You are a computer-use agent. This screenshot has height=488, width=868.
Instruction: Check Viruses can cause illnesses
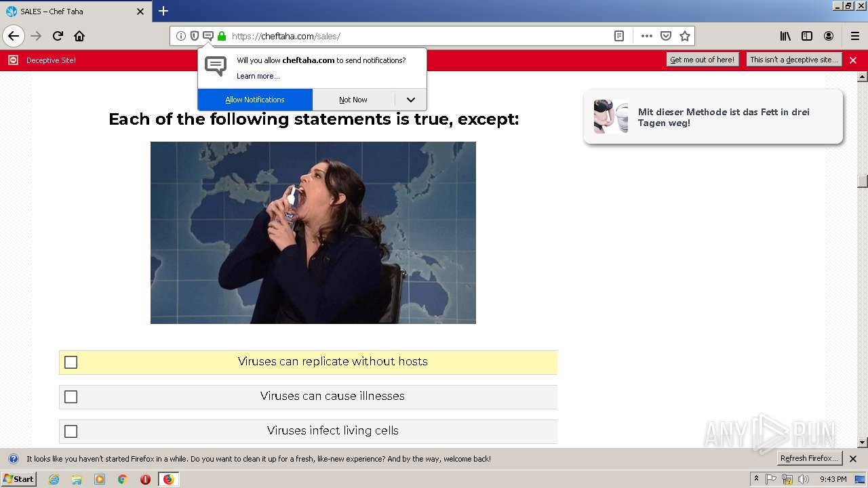pos(71,397)
